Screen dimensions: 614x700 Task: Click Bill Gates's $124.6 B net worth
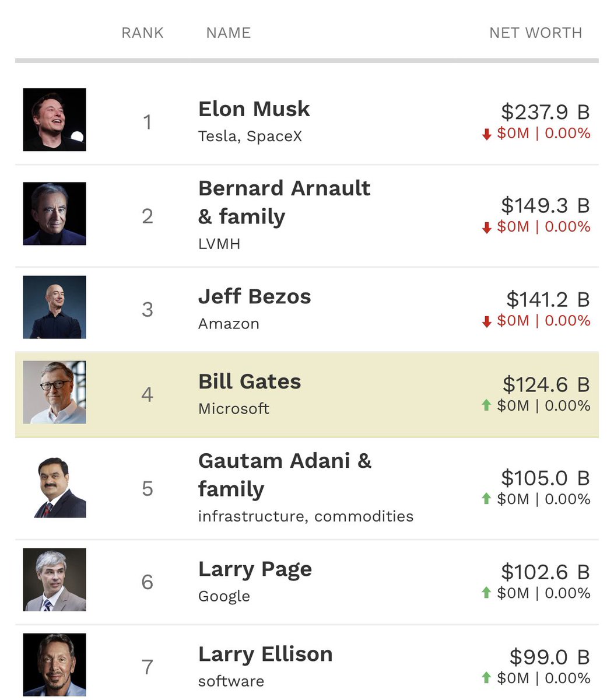tap(546, 384)
